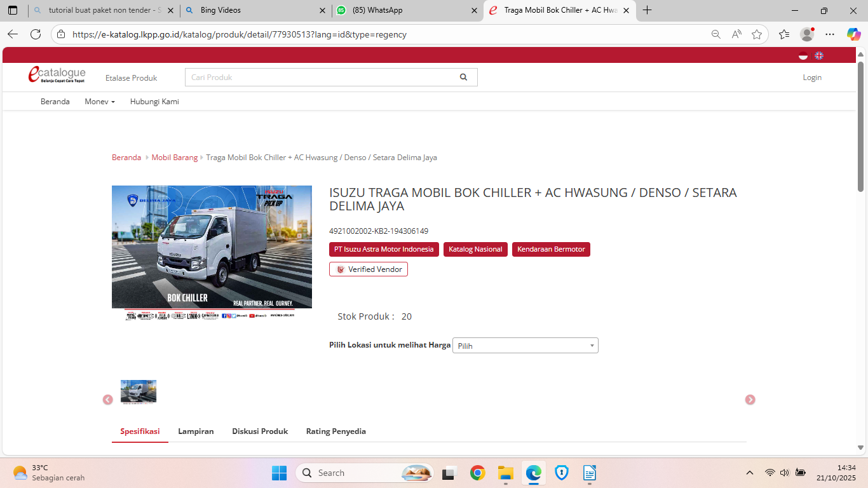
Task: Click the Login link
Action: (812, 78)
